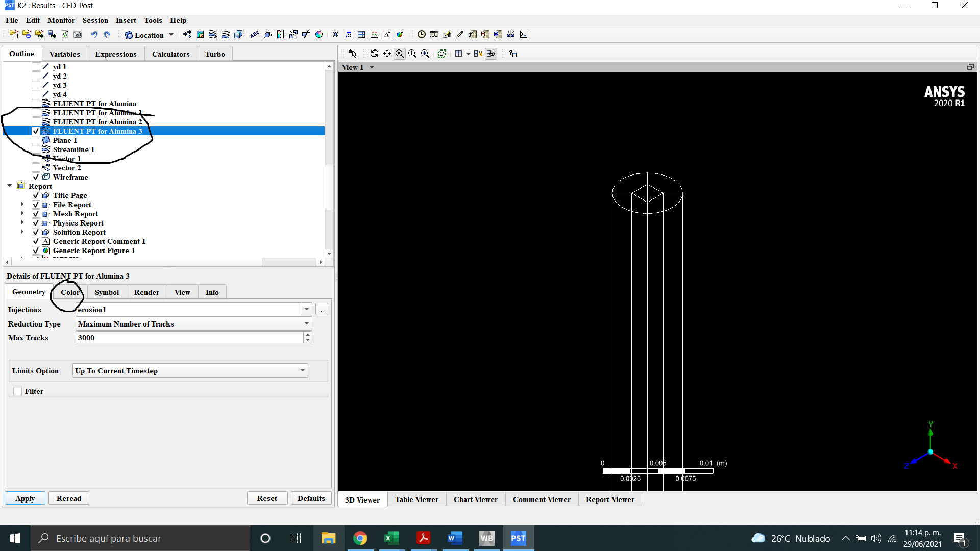Uncheck FLUENT PT for Alumina 3

coord(36,131)
